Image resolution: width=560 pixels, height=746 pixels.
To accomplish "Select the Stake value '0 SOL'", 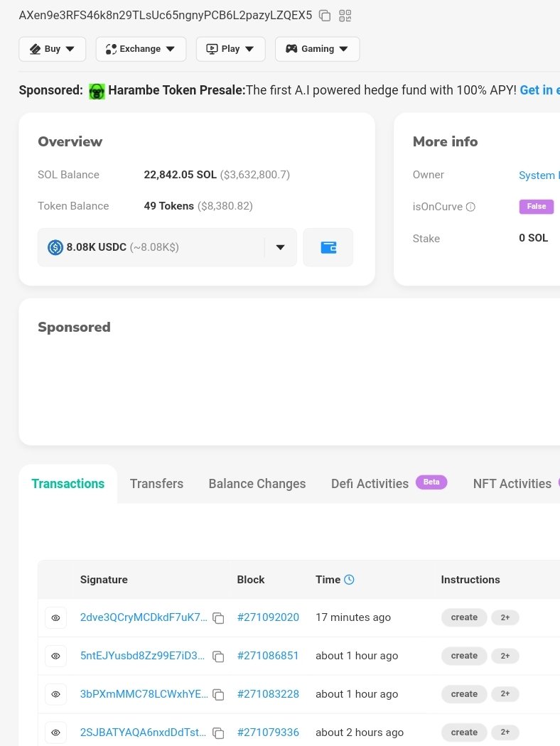I will pos(534,238).
